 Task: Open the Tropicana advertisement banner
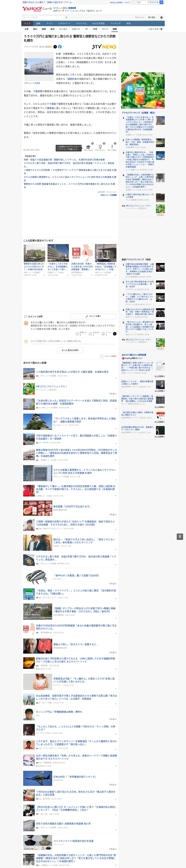click(143, 90)
